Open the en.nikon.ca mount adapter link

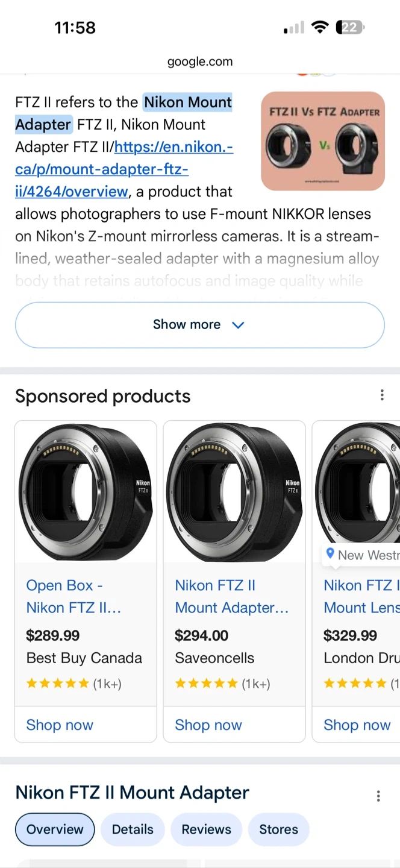coord(123,169)
